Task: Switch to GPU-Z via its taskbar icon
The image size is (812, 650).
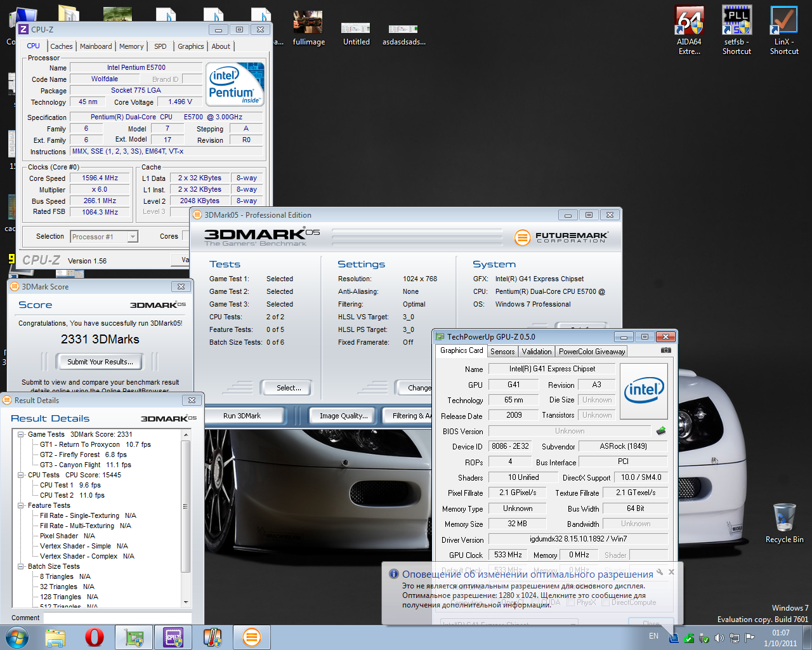Action: click(134, 637)
